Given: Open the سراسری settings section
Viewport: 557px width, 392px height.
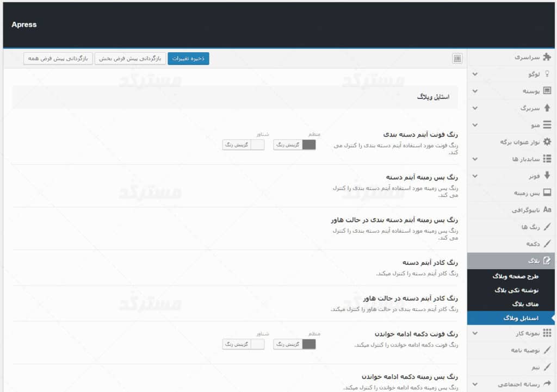Looking at the screenshot, I should tap(511, 57).
